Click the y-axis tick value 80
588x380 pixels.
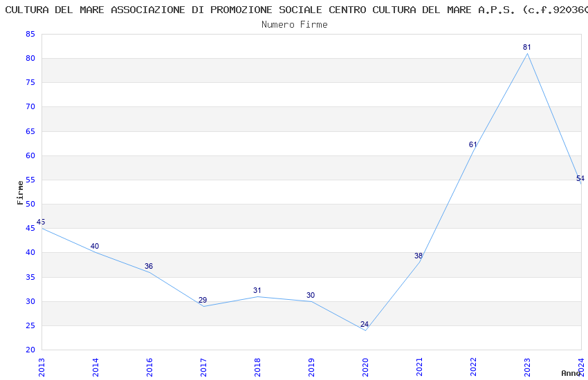point(30,59)
